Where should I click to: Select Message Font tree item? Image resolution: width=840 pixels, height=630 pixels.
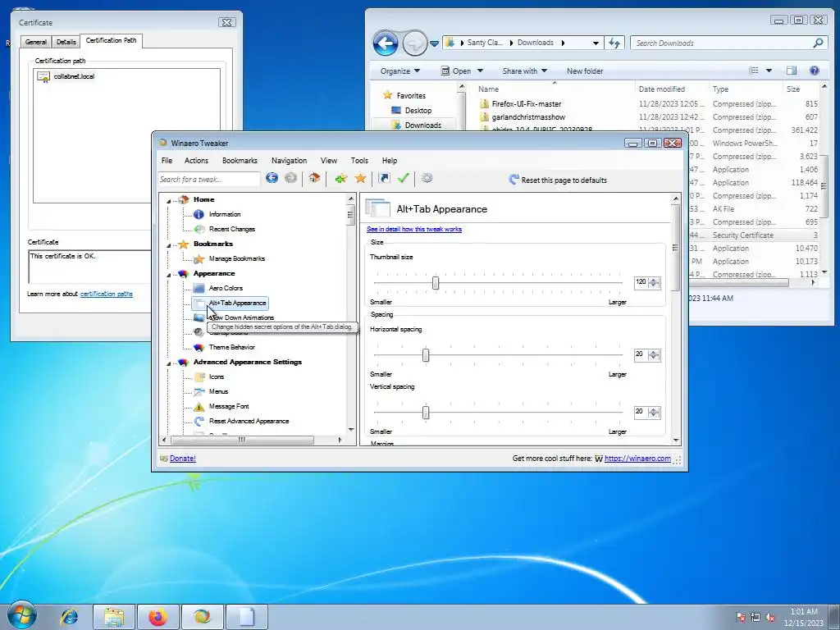pos(229,407)
